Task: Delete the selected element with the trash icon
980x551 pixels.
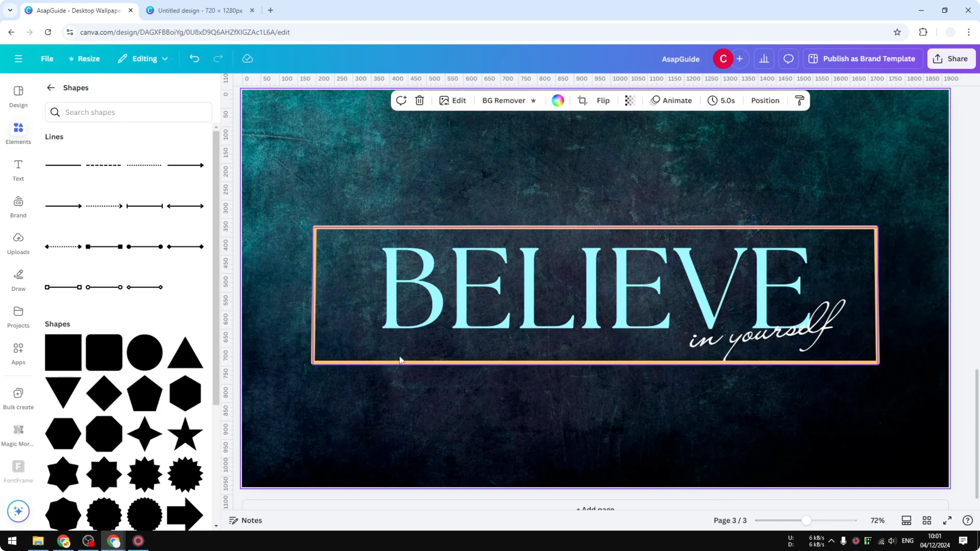Action: click(419, 100)
